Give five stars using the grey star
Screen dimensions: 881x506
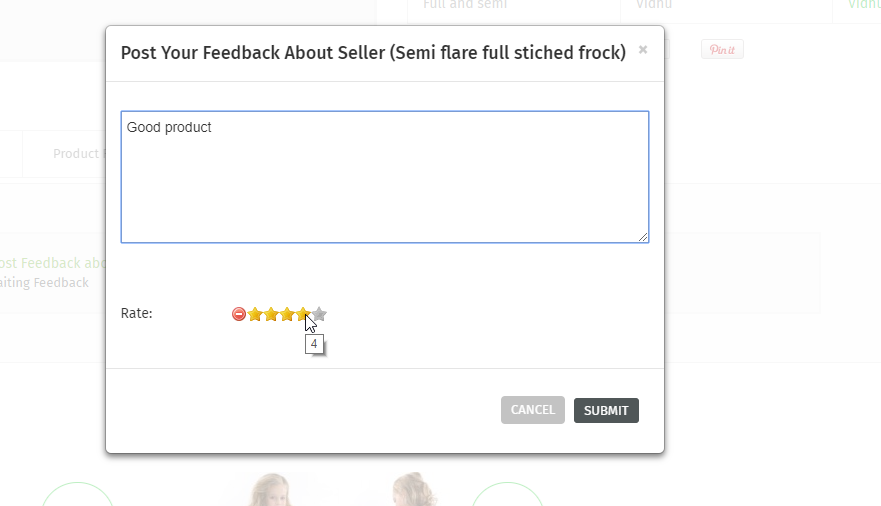tap(320, 314)
